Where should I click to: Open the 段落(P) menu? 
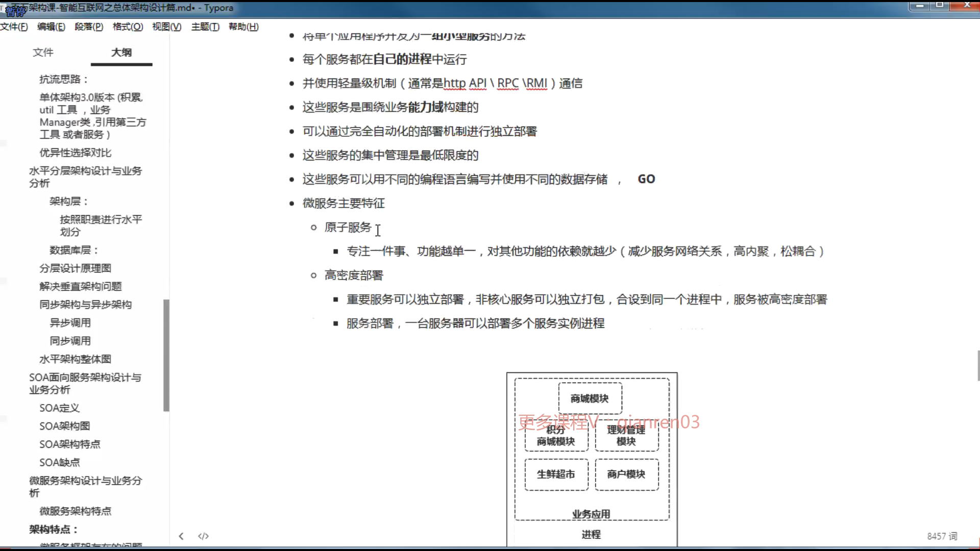pos(89,27)
